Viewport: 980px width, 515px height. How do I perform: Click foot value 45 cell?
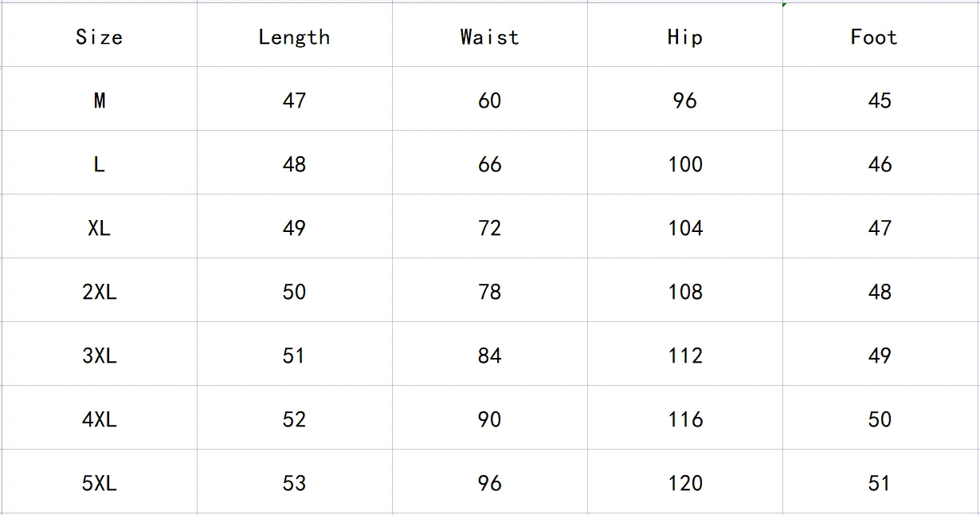click(x=880, y=100)
